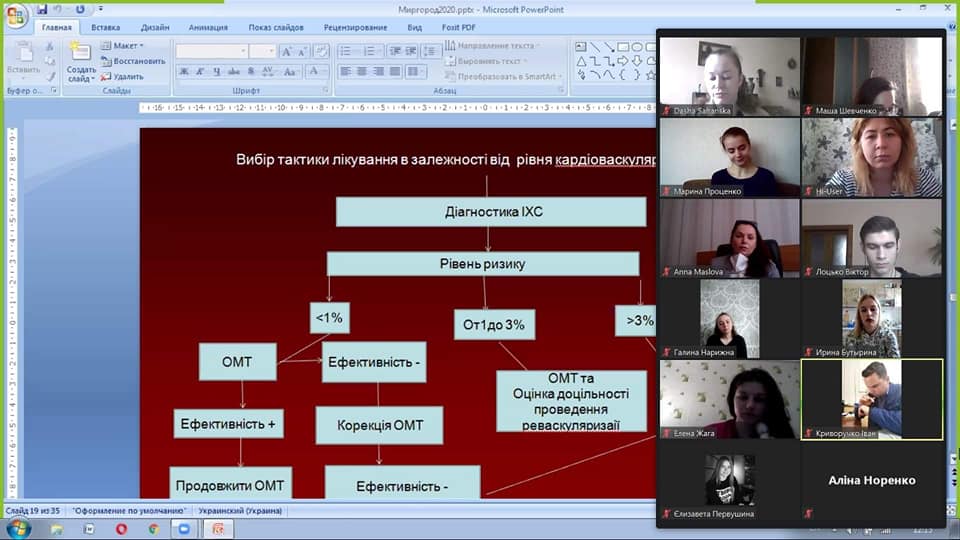
Task: Click the Удалить slide button
Action: pos(122,76)
